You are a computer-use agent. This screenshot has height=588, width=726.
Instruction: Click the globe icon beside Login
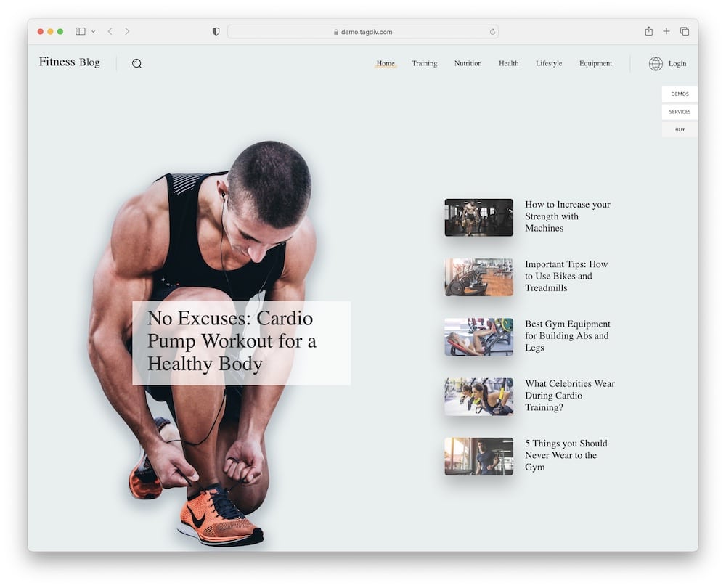656,63
